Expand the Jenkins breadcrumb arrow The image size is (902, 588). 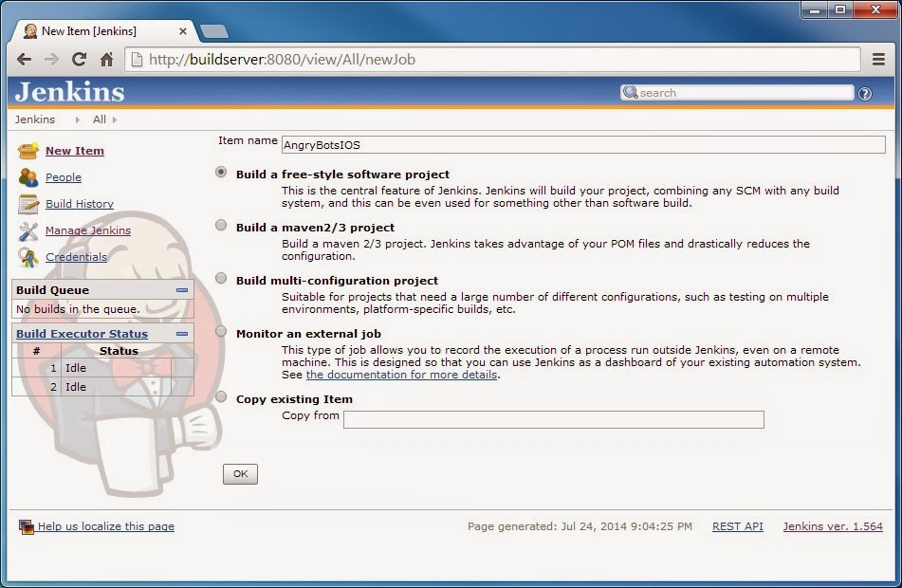point(77,119)
